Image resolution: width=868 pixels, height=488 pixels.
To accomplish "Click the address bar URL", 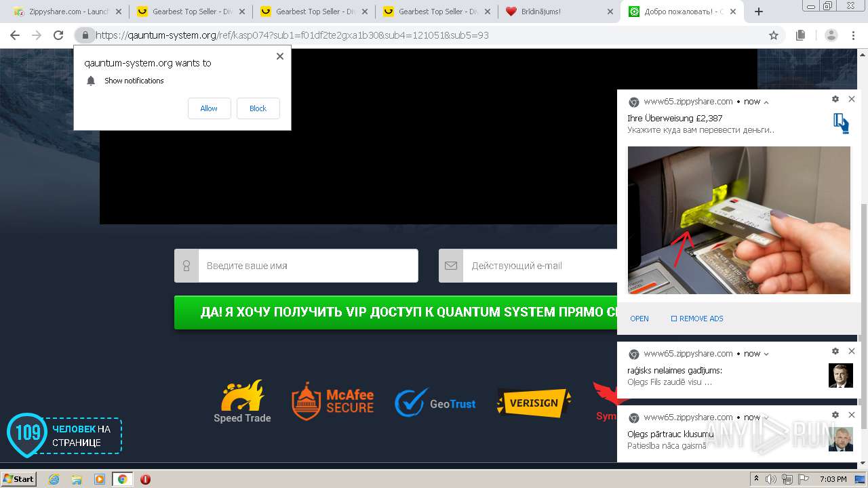I will (292, 35).
